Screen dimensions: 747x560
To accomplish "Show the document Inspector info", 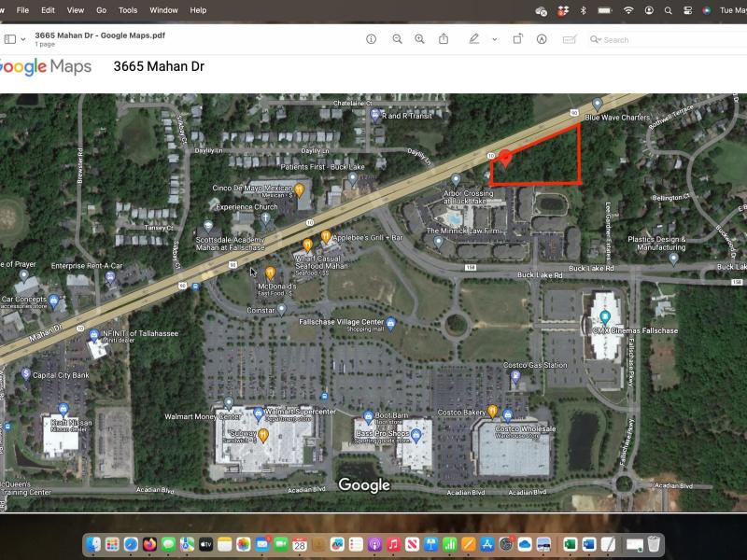I will click(371, 39).
